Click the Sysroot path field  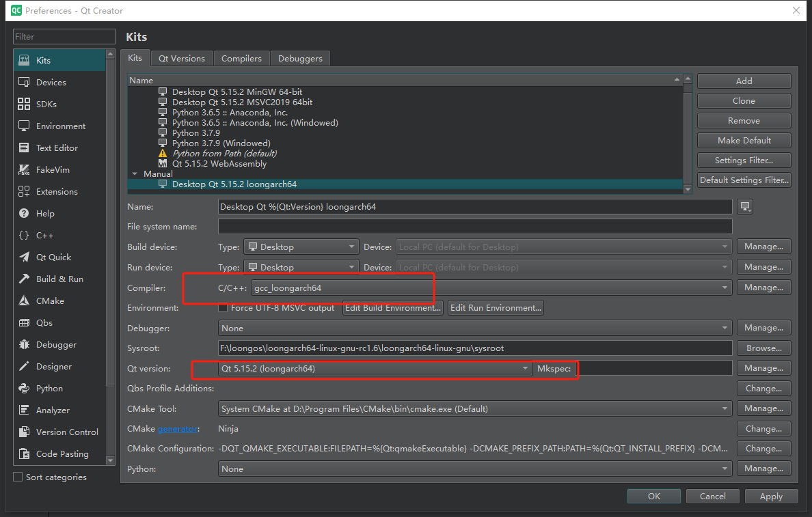click(x=475, y=348)
